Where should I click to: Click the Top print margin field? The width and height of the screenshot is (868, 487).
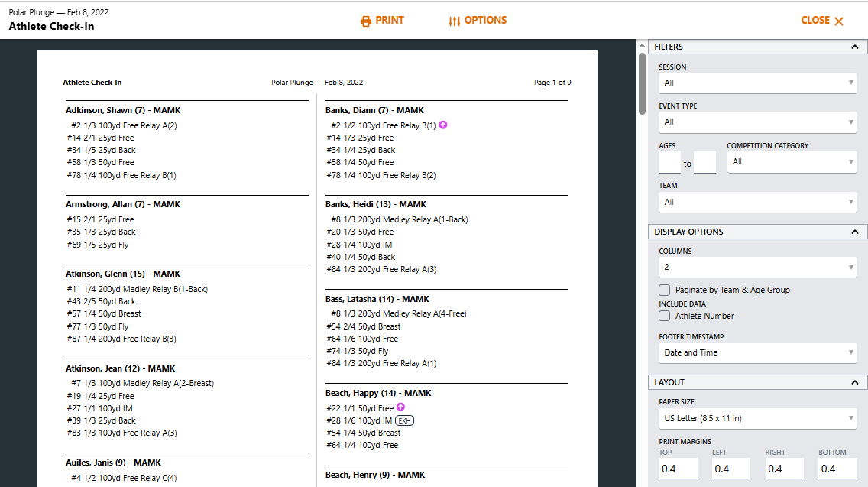coord(678,469)
